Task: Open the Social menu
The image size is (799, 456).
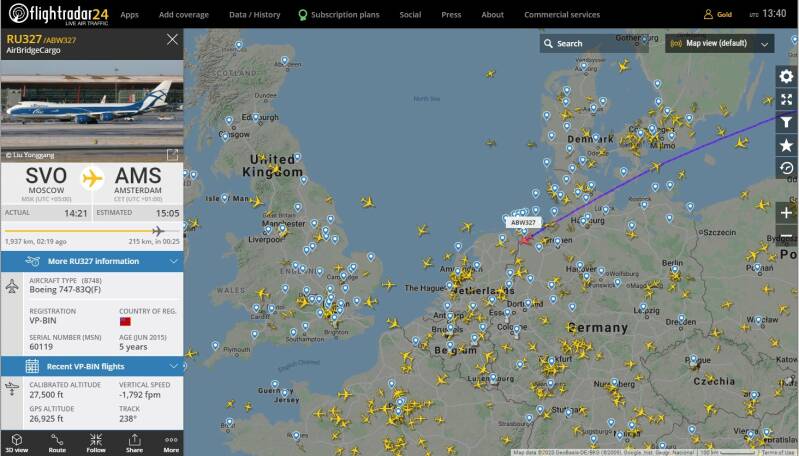Action: coord(410,15)
